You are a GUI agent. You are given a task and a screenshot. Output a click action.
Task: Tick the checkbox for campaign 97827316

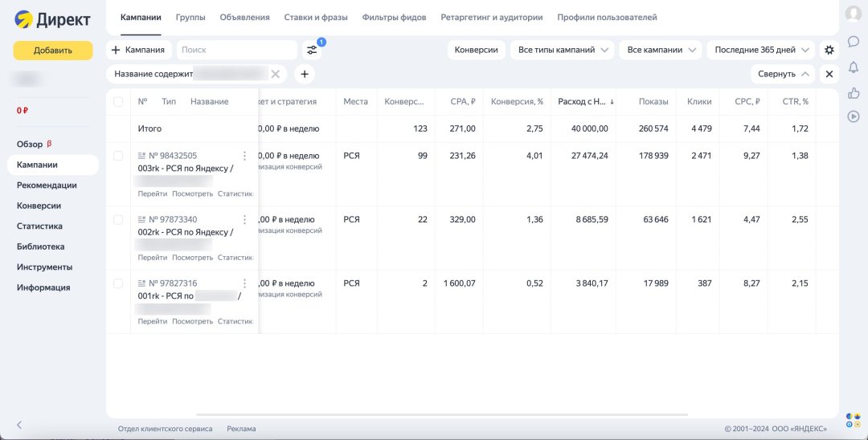coord(119,283)
